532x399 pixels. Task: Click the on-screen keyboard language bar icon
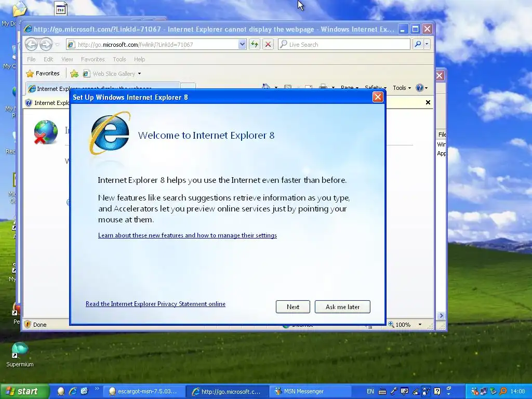pyautogui.click(x=382, y=392)
